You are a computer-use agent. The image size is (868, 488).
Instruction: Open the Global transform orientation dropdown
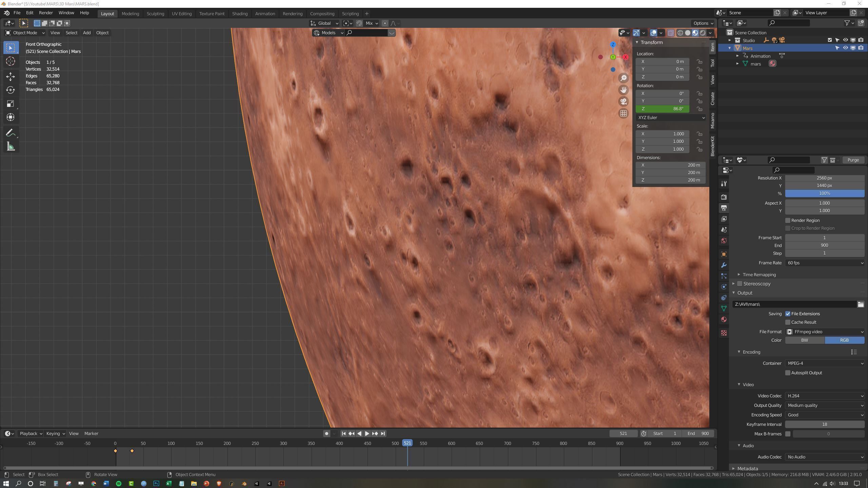(324, 23)
